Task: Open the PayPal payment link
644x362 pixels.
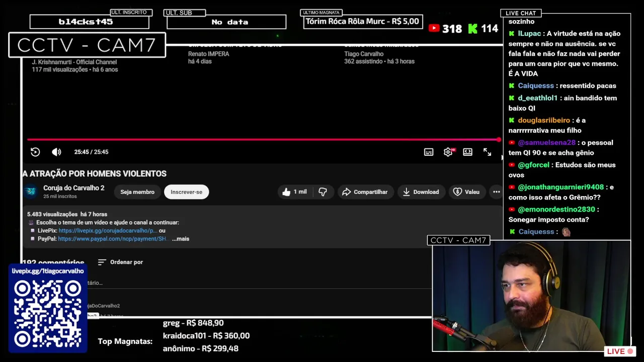Action: point(112,239)
